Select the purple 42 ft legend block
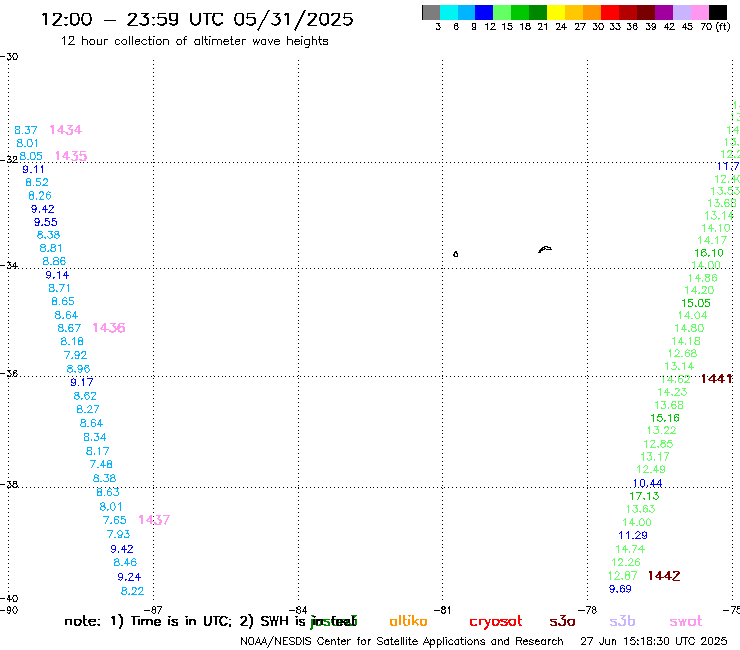The image size is (740, 650). (x=664, y=13)
